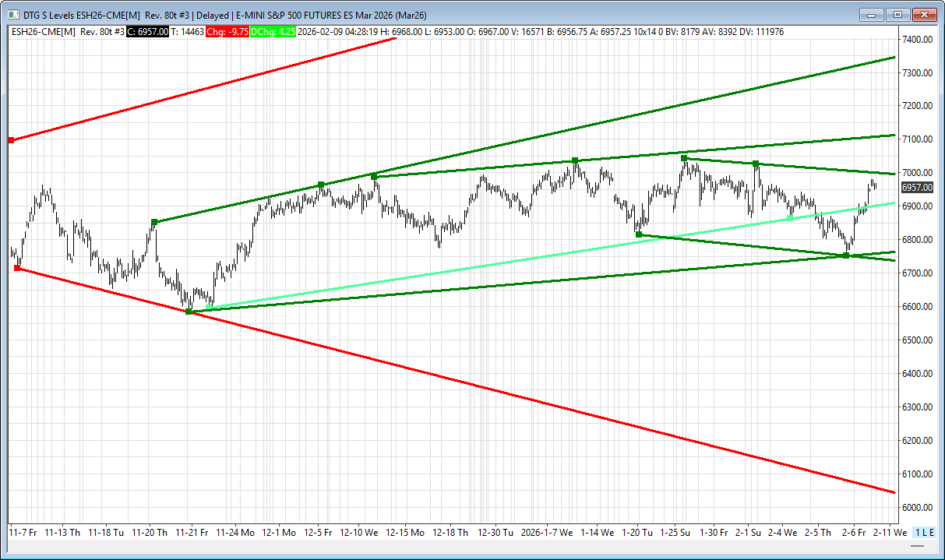Click green anchor point at 11-21 low
The height and width of the screenshot is (560, 945).
[189, 312]
